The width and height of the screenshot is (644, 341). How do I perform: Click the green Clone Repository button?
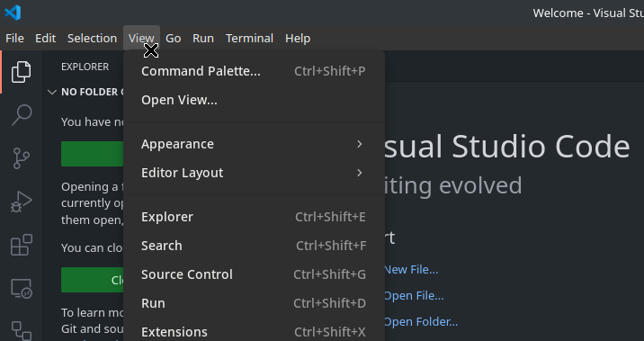(93, 280)
